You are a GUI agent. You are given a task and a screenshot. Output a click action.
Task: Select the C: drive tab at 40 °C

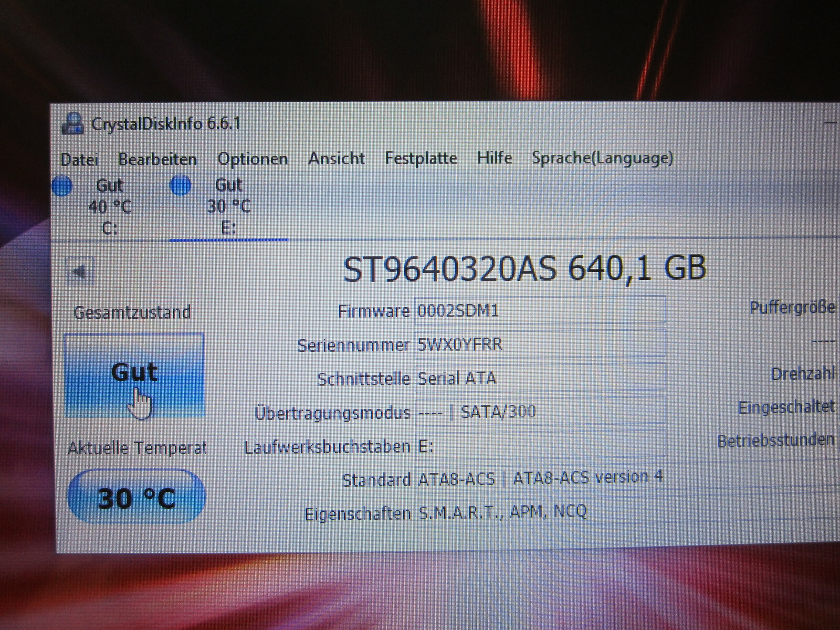pos(110,206)
